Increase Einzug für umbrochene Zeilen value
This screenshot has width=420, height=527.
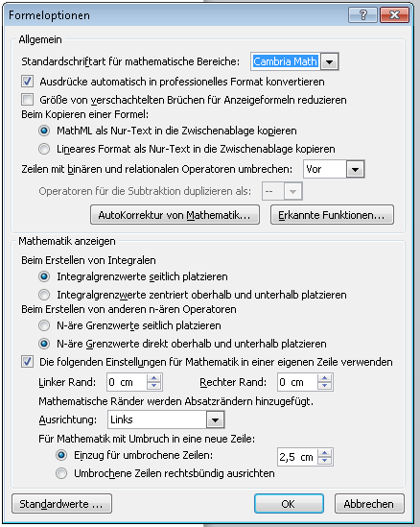point(324,453)
